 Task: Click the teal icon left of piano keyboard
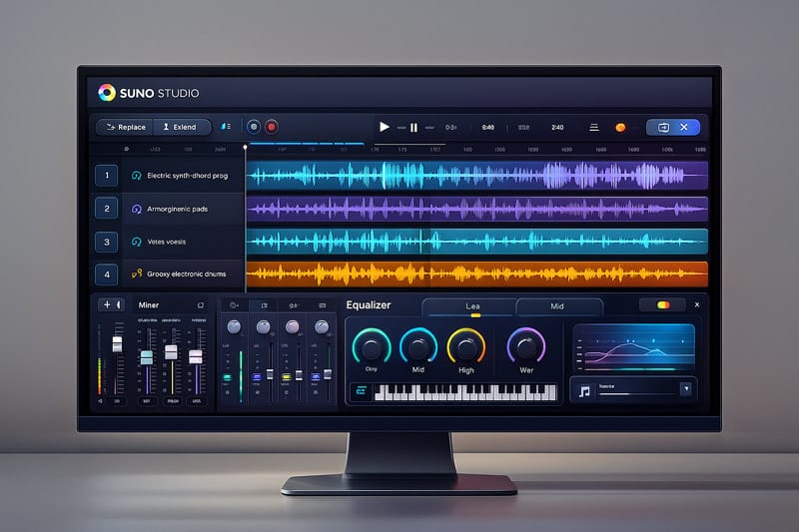pyautogui.click(x=360, y=391)
